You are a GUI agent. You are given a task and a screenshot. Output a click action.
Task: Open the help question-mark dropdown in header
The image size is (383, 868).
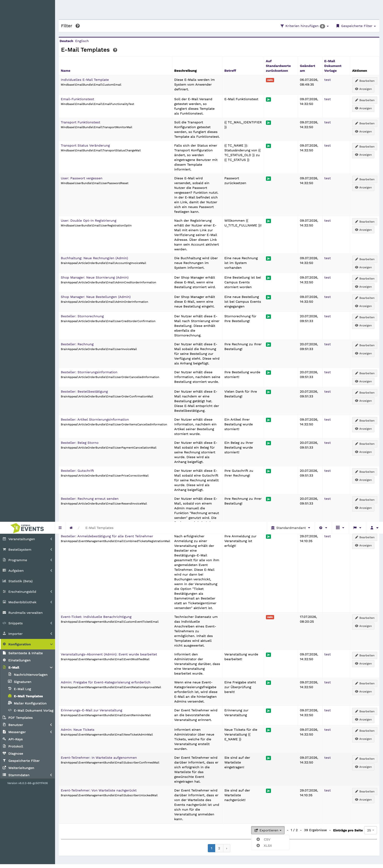click(x=323, y=528)
